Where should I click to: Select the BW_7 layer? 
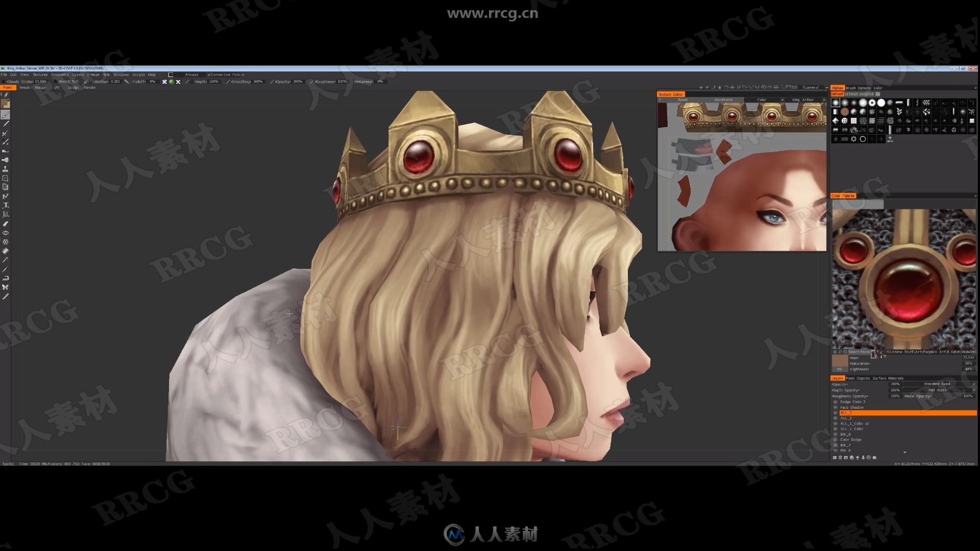(x=845, y=445)
